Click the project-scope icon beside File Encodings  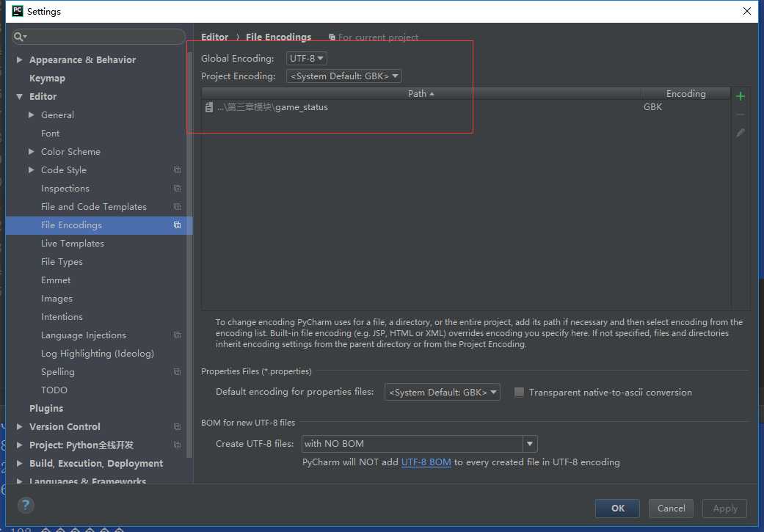click(178, 225)
